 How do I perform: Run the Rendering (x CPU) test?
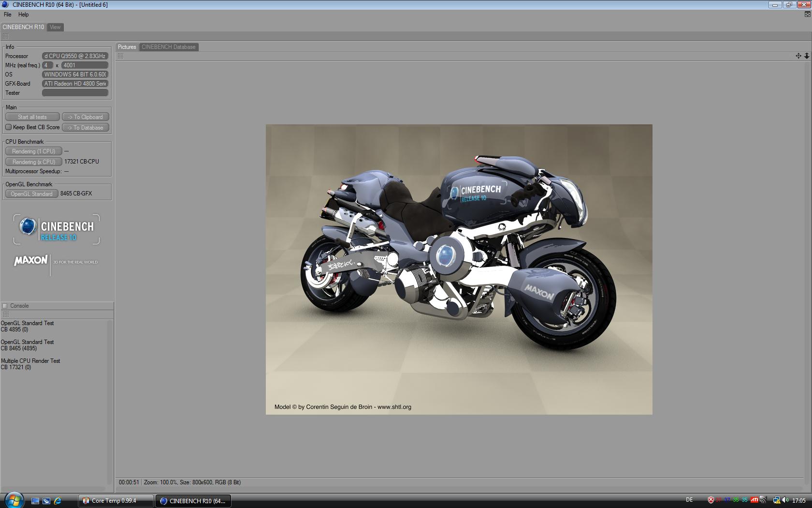[33, 162]
